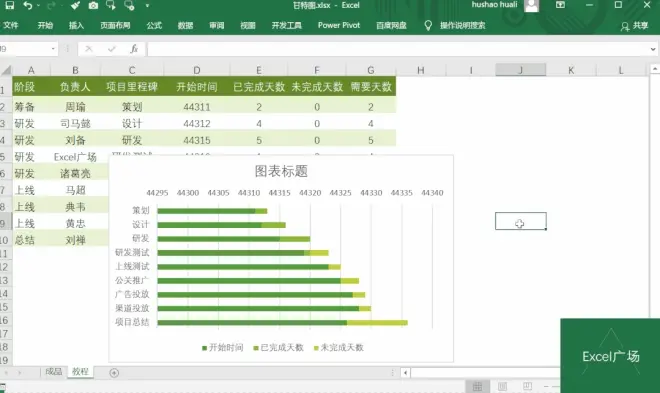Click the cell containing 司马懿

tap(75, 123)
